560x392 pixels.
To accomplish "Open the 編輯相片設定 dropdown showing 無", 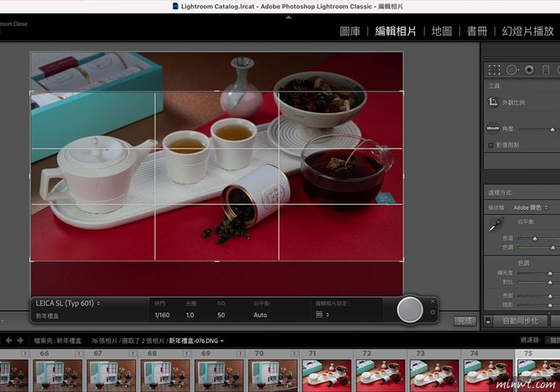I will (x=322, y=314).
